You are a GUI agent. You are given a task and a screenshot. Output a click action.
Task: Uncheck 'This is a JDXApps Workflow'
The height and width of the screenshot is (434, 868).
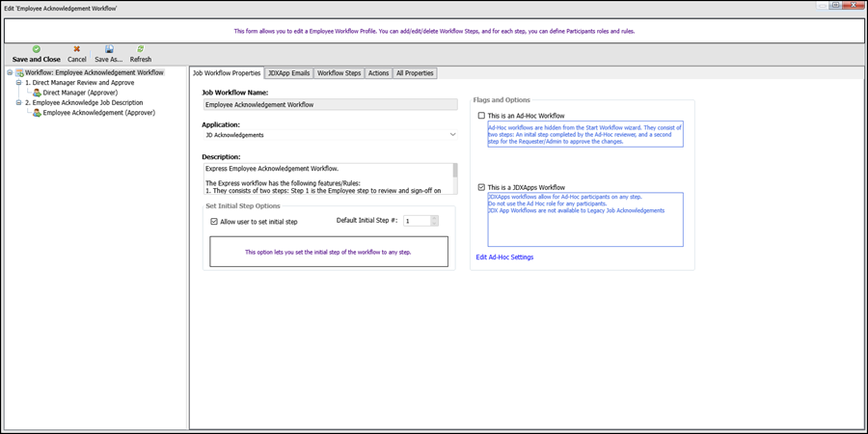[482, 187]
